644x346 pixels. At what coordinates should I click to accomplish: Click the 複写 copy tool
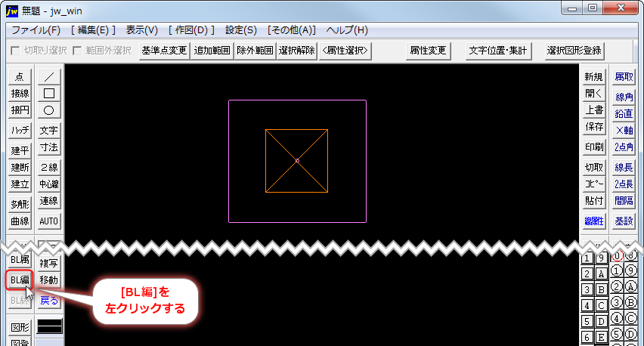click(49, 263)
